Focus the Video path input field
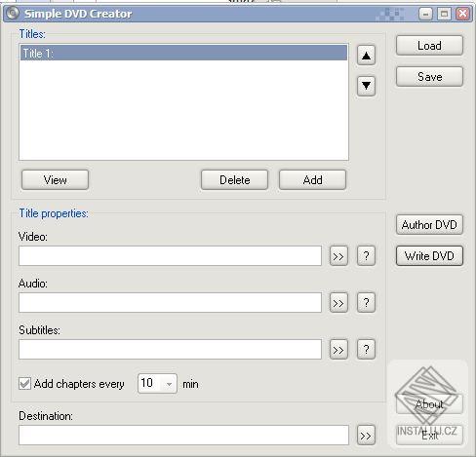The width and height of the screenshot is (476, 457). (170, 256)
